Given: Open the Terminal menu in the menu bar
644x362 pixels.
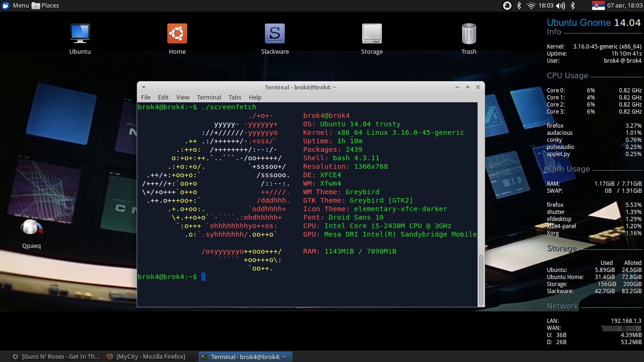Looking at the screenshot, I should 209,97.
